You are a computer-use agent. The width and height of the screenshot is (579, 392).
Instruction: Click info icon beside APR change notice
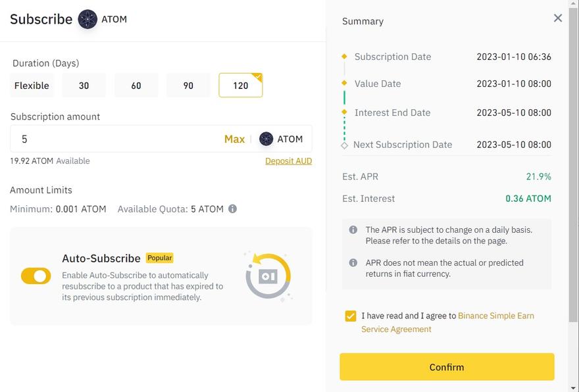(x=353, y=230)
